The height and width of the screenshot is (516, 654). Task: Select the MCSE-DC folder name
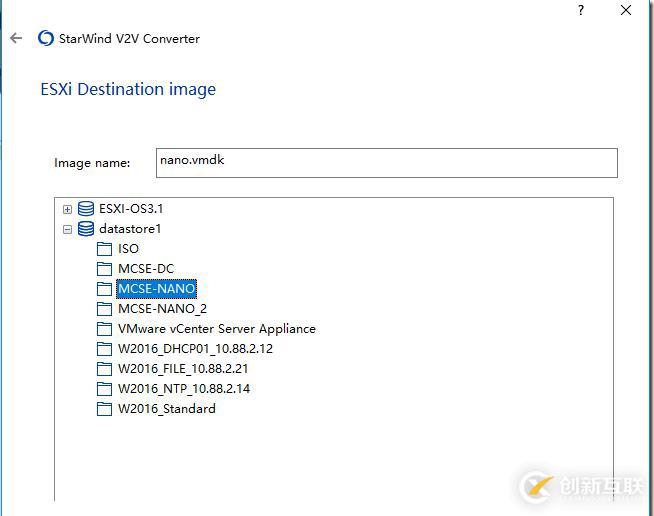pyautogui.click(x=146, y=269)
